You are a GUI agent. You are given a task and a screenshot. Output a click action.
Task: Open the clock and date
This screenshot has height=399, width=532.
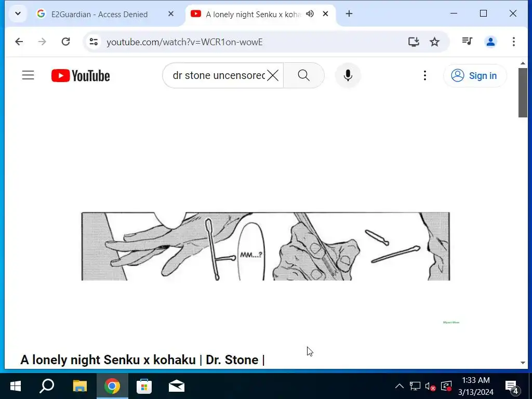click(x=476, y=386)
